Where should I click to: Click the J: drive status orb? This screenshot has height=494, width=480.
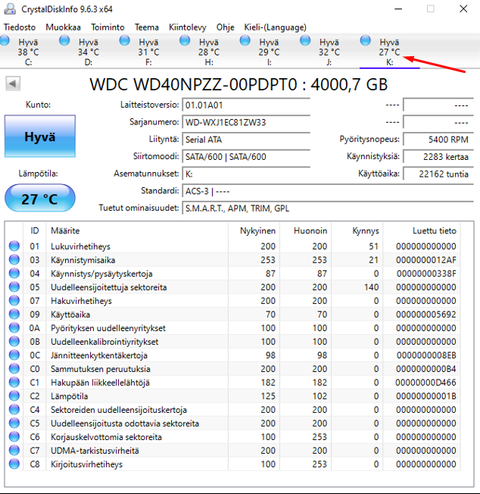[x=305, y=40]
